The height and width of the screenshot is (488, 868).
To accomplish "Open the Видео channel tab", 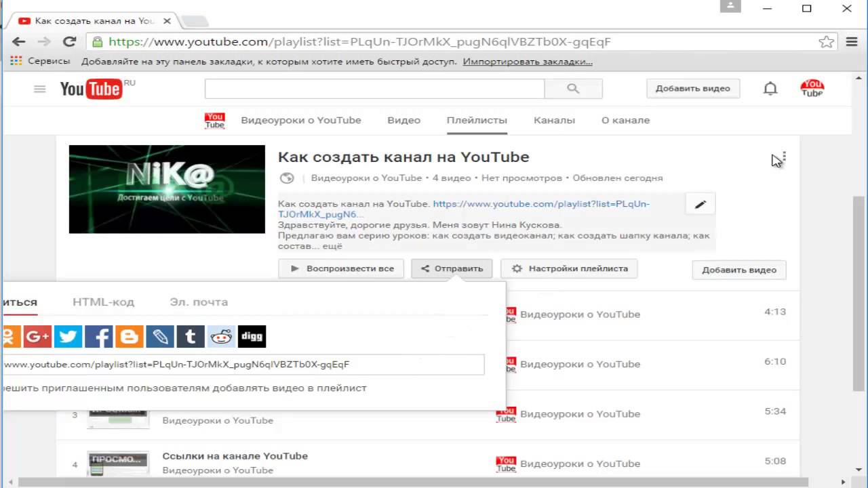I will [x=404, y=121].
